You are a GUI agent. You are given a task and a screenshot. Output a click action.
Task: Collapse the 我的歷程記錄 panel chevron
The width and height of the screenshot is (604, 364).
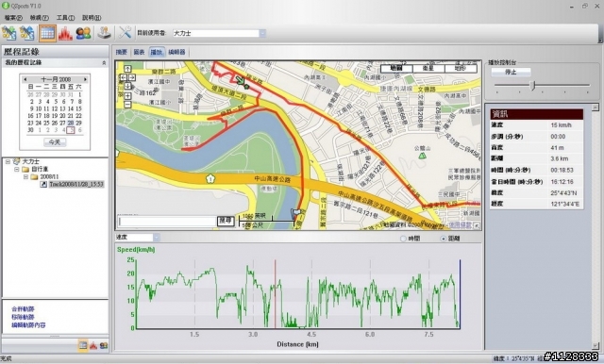click(x=104, y=63)
